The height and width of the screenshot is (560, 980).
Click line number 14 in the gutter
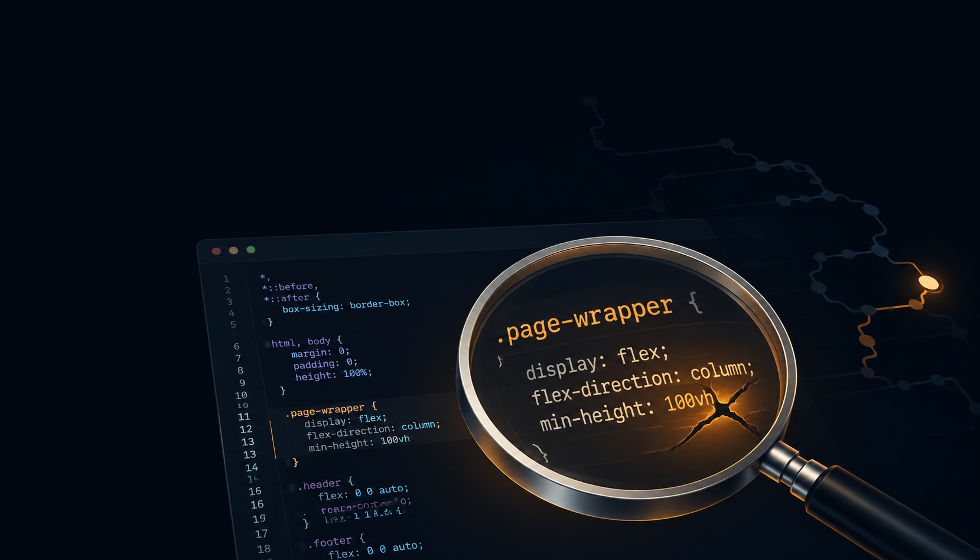251,467
